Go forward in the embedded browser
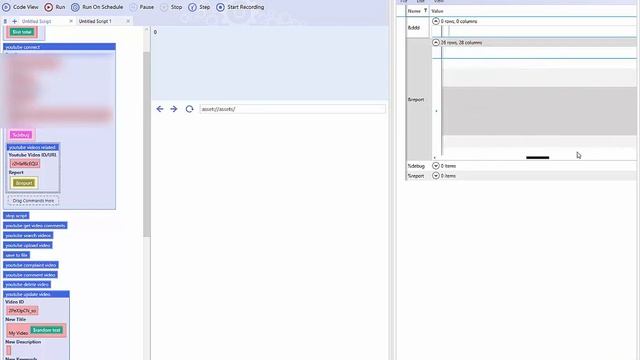 tap(174, 109)
